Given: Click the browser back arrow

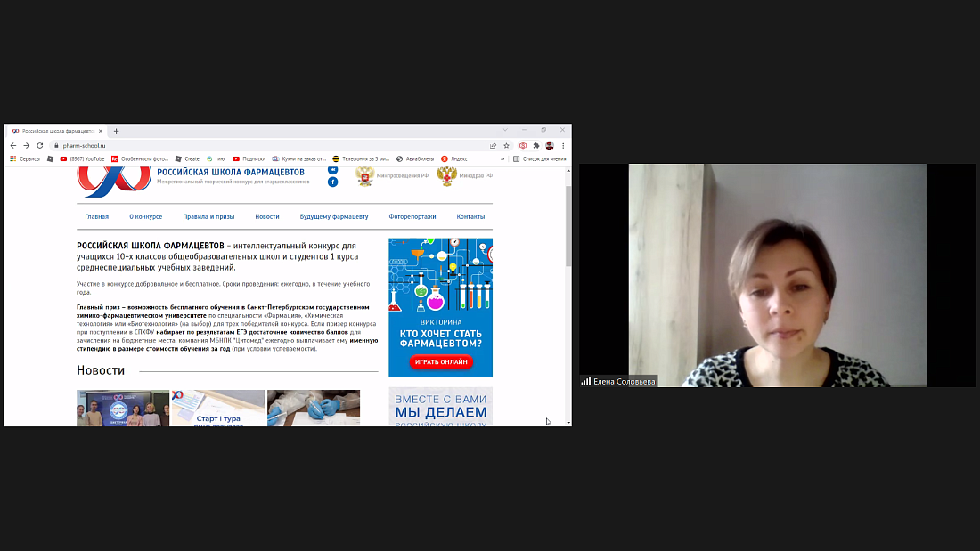Looking at the screenshot, I should pyautogui.click(x=13, y=145).
